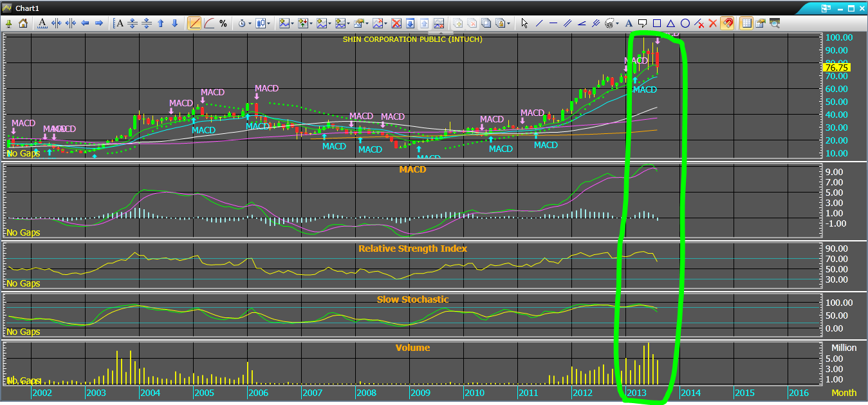Click the add new window icon
The height and width of the screenshot is (405, 868).
click(x=458, y=23)
